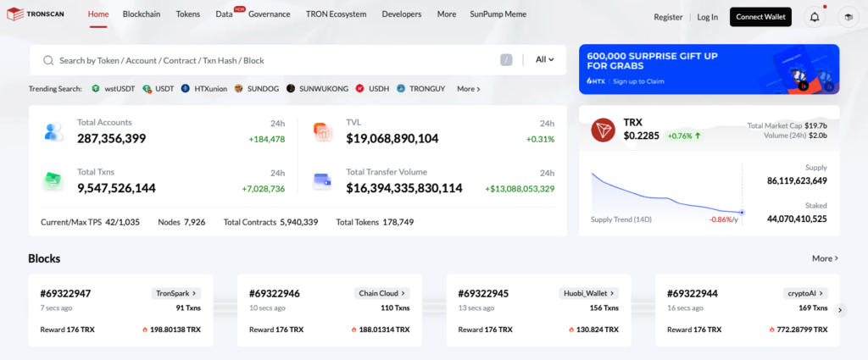
Task: Open the More navigation menu
Action: 446,14
